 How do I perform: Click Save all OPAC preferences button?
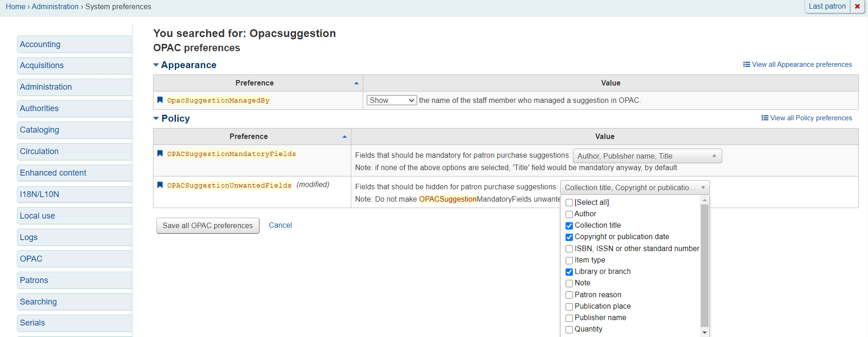[x=208, y=225]
